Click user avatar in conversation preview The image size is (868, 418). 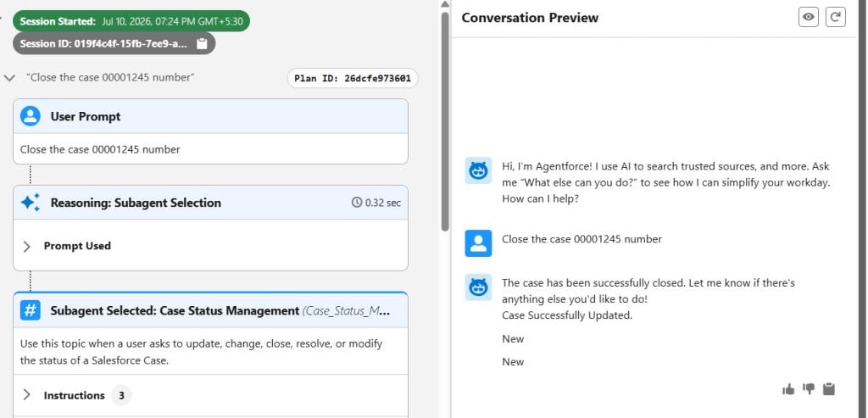(478, 243)
